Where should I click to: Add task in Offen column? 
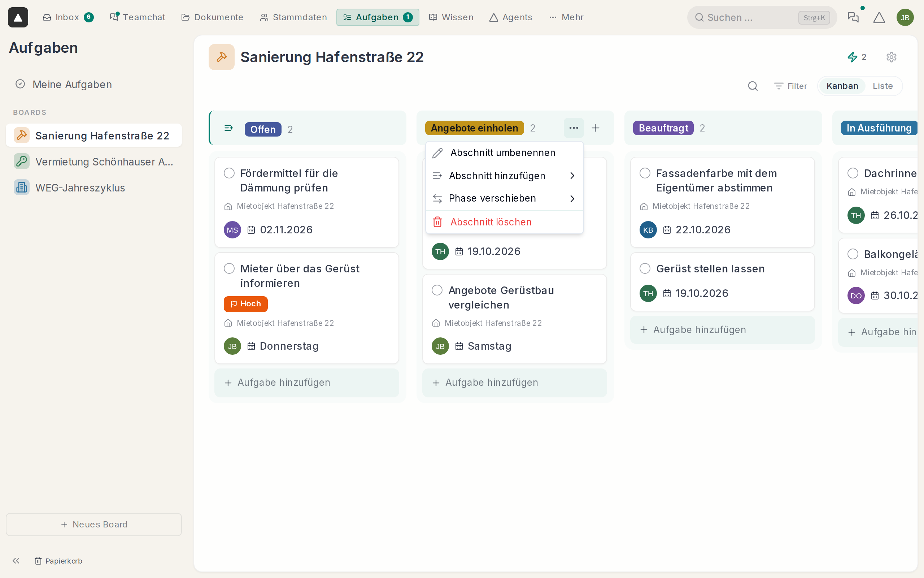(306, 383)
